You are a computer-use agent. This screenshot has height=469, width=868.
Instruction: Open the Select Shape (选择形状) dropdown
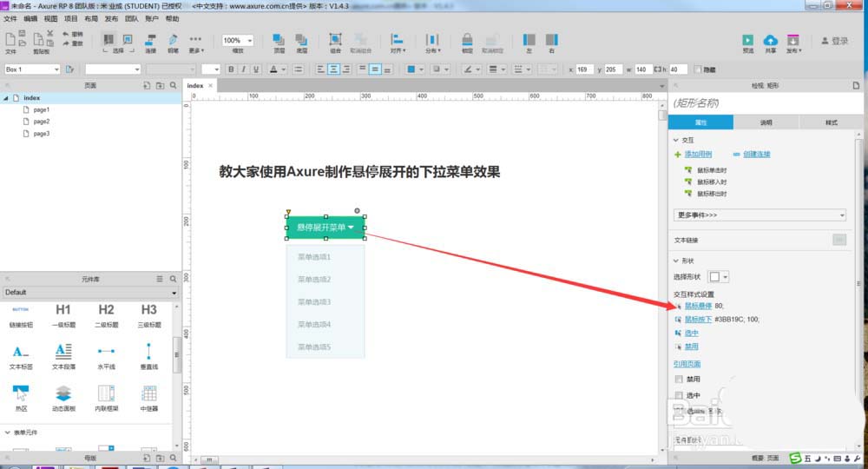click(x=719, y=276)
